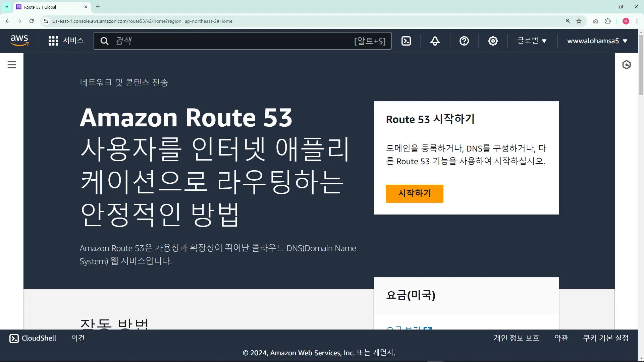Open the browser extensions puzzle icon
The height and width of the screenshot is (362, 644).
[608, 21]
